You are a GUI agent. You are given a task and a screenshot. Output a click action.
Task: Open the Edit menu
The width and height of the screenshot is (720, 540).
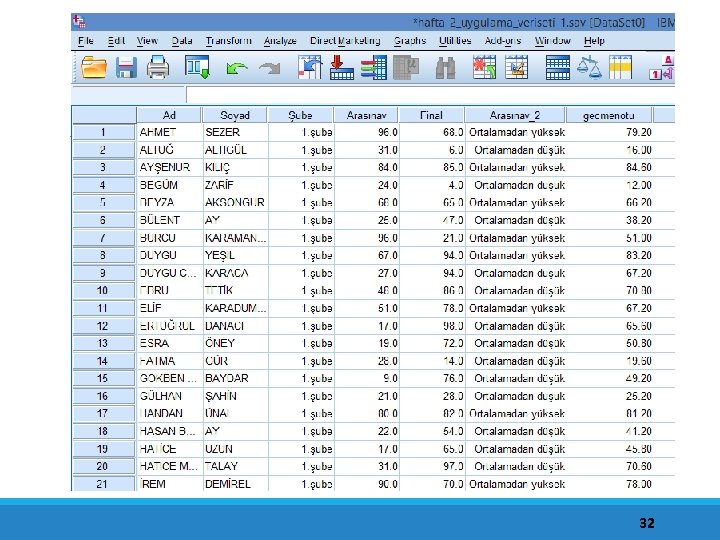tap(116, 41)
